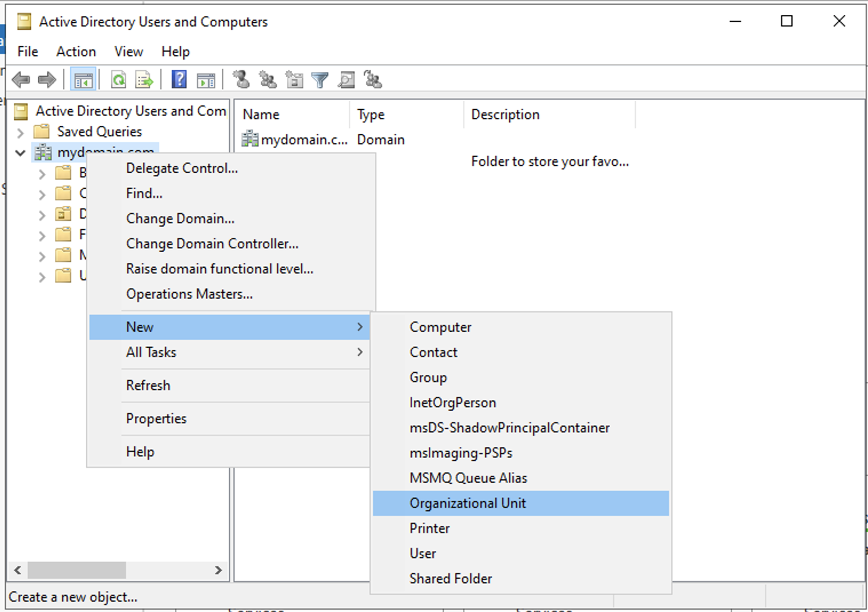Select Printer in the New submenu

[521, 528]
